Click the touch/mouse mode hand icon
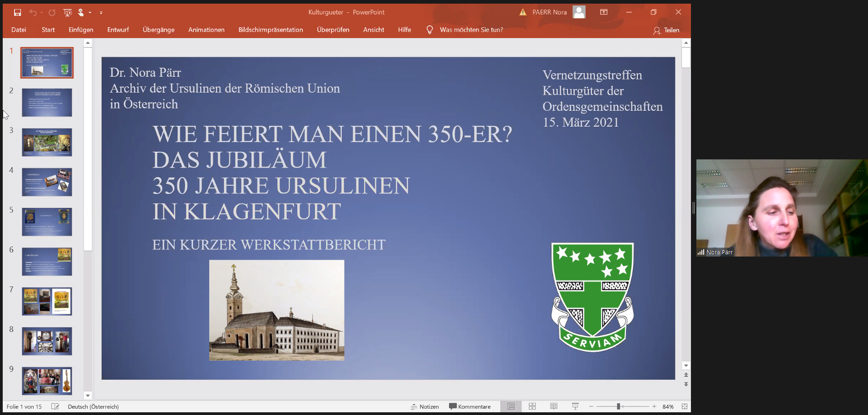The image size is (868, 415). click(x=81, y=12)
